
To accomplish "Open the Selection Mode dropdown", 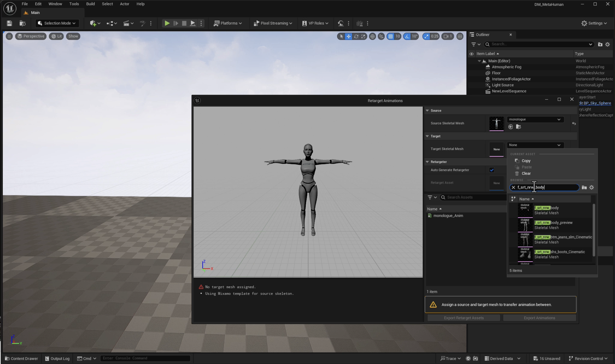I will [x=57, y=23].
